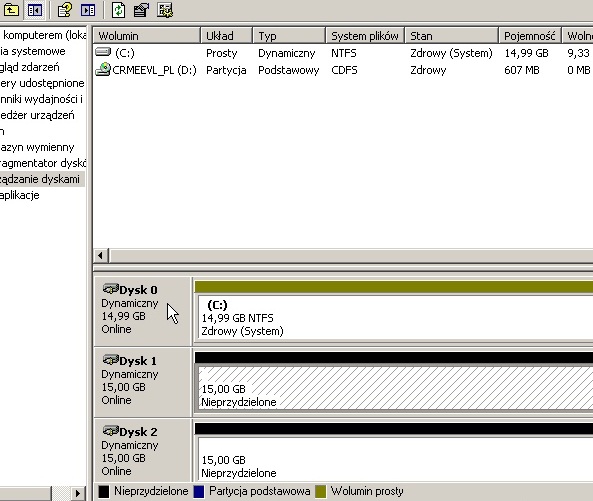Viewport: 593px width, 501px height.
Task: Click the right arrow of tree pane scrollbar
Action: click(x=78, y=493)
